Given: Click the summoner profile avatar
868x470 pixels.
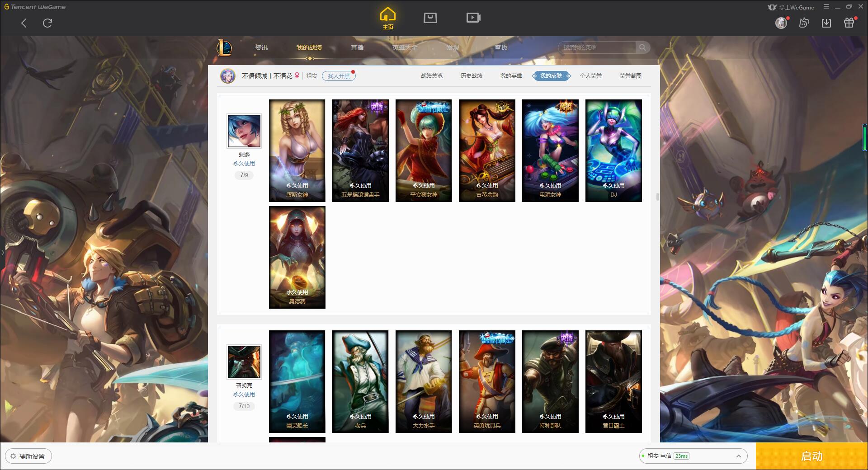Looking at the screenshot, I should point(228,76).
